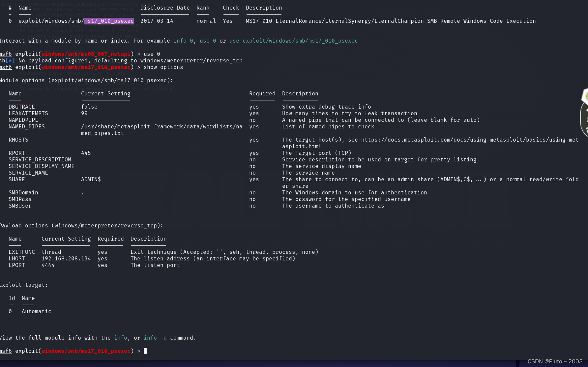Select the 4444 listen port value
The image size is (588, 367).
[x=48, y=265]
